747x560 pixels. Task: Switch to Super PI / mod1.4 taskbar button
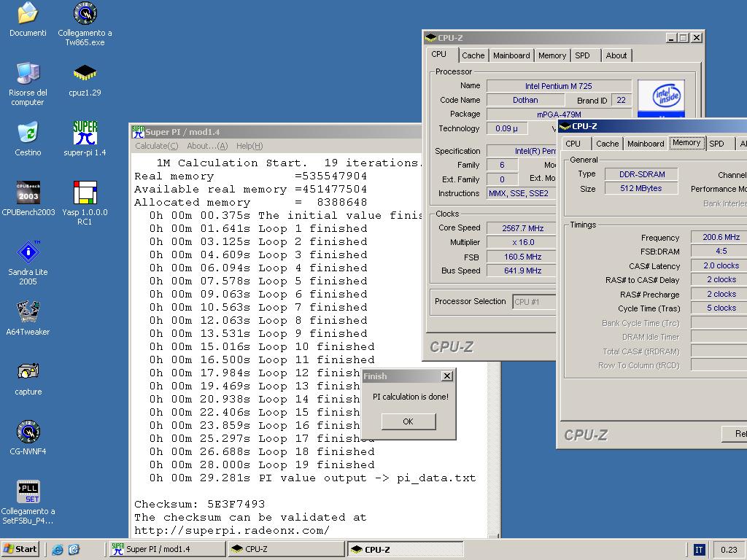tap(166, 549)
